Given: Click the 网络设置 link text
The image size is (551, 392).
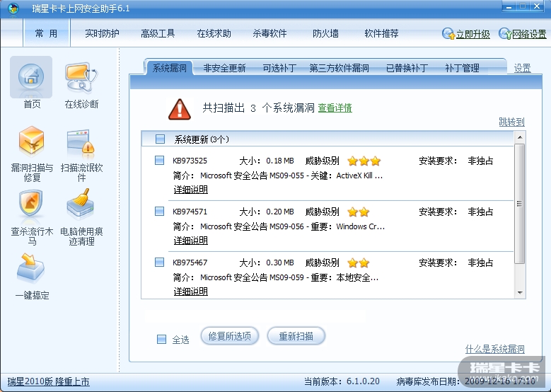Looking at the screenshot, I should pyautogui.click(x=529, y=34).
